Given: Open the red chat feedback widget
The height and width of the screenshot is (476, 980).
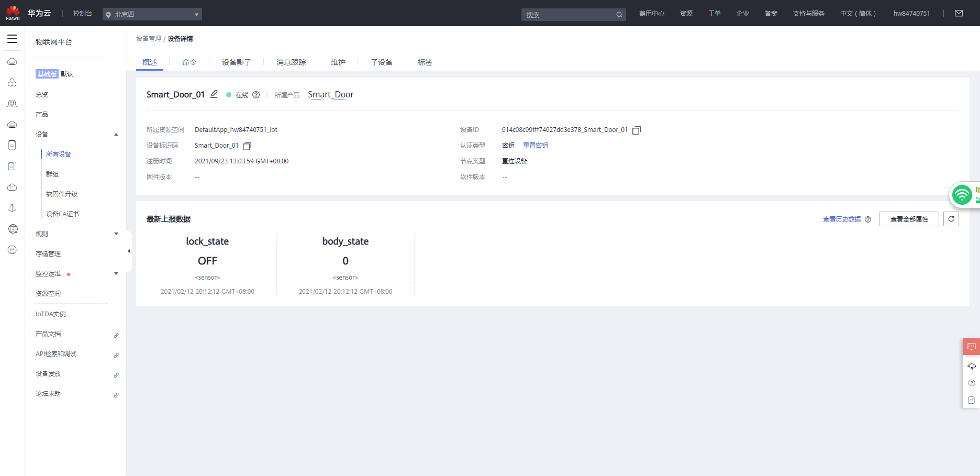Looking at the screenshot, I should (972, 347).
